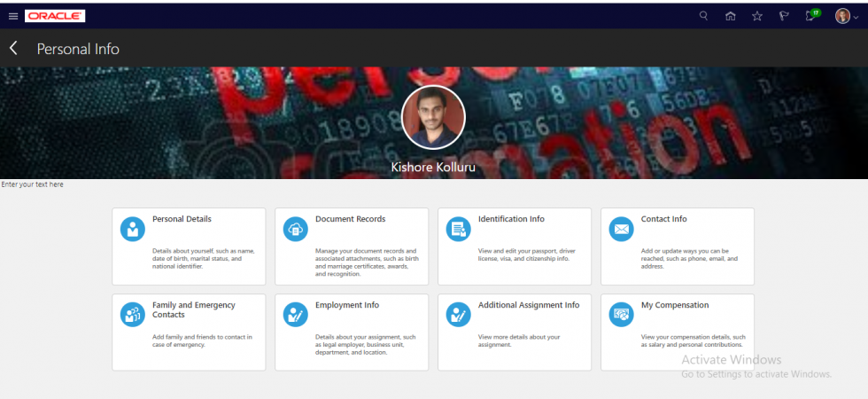Click the Identification Info document icon
The image size is (868, 399).
click(x=459, y=229)
